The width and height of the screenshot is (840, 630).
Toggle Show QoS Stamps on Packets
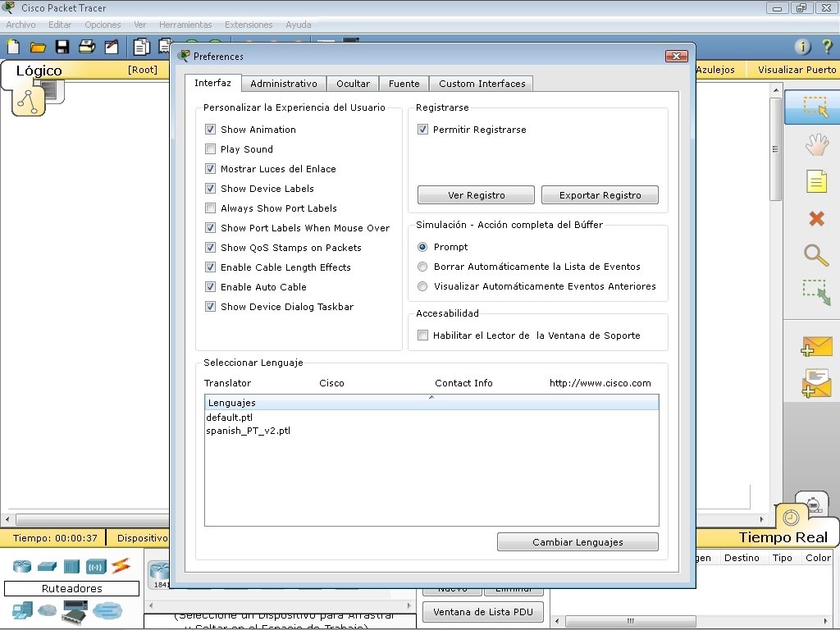point(211,248)
